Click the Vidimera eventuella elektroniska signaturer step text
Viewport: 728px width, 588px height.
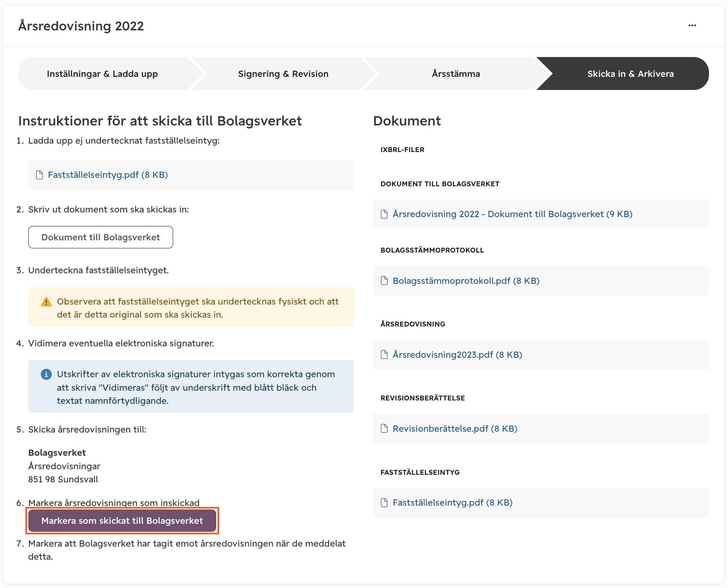pyautogui.click(x=121, y=343)
